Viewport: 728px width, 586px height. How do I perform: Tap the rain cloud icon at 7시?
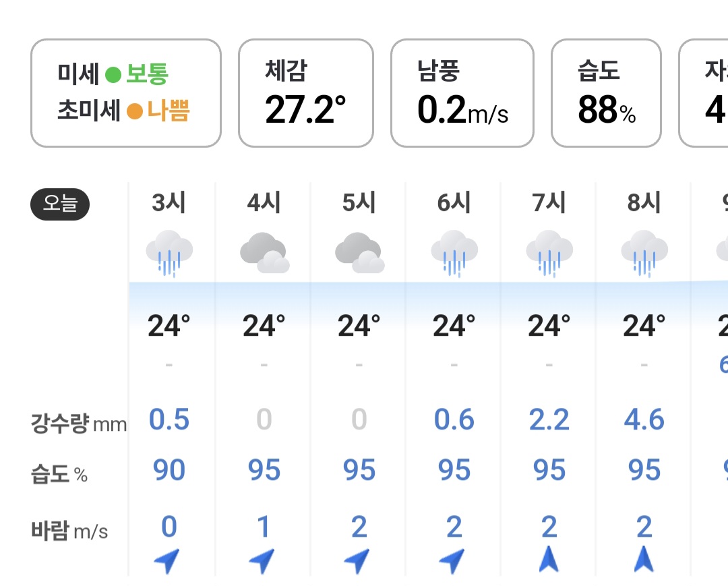549,254
